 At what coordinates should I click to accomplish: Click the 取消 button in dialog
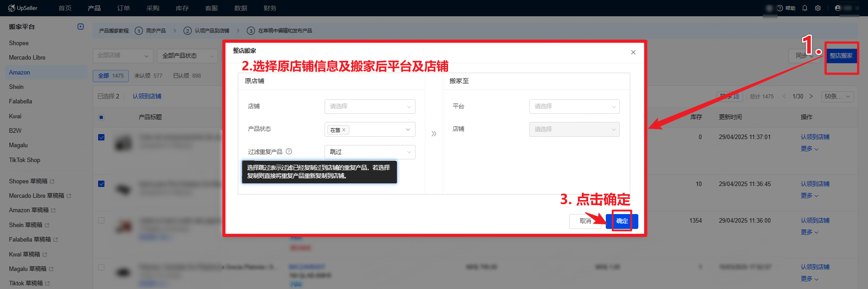(585, 221)
